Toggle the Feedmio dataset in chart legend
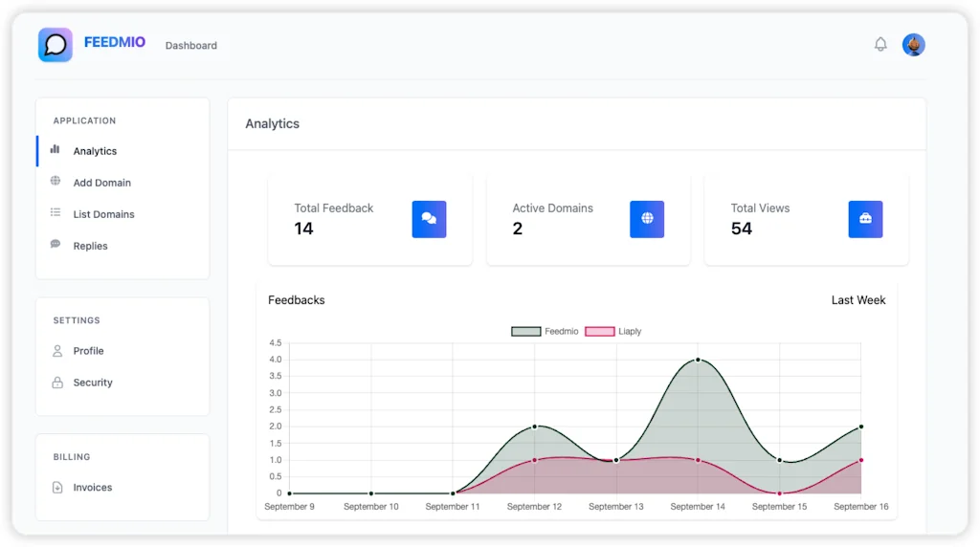Viewport: 980px width, 547px height. [545, 332]
